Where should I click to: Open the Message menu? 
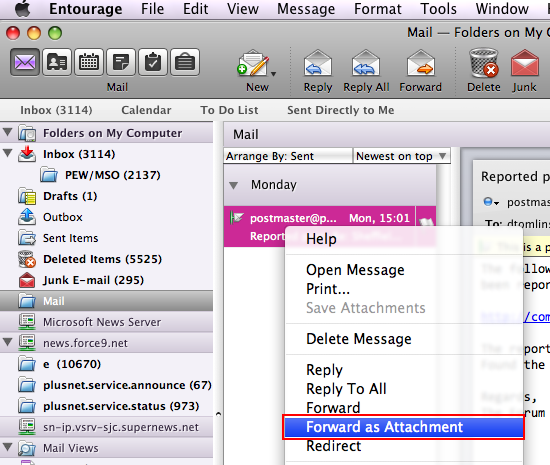pos(306,9)
